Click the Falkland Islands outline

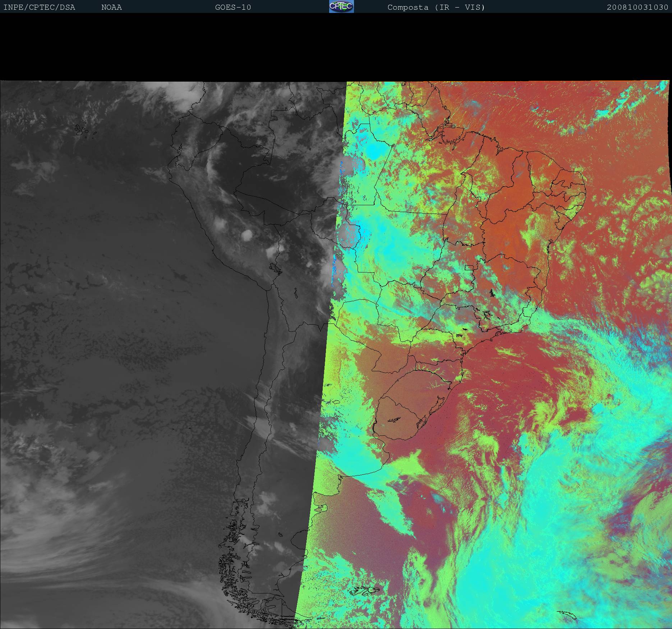coord(364,590)
